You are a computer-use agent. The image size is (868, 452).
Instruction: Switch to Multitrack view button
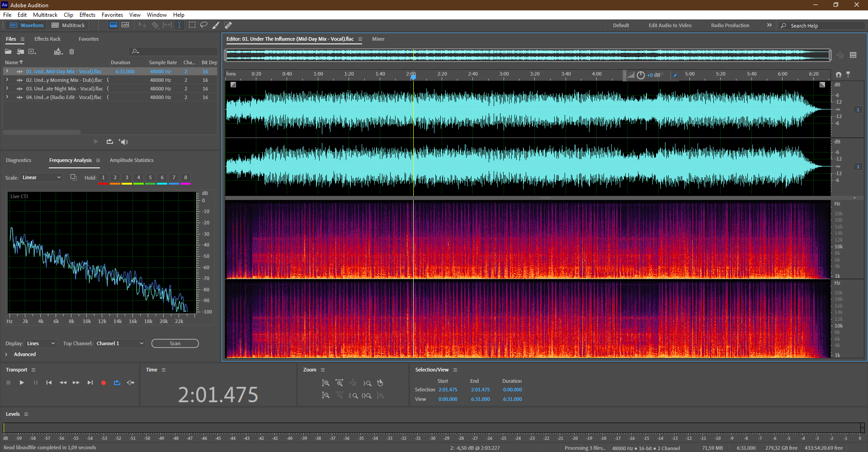click(68, 25)
